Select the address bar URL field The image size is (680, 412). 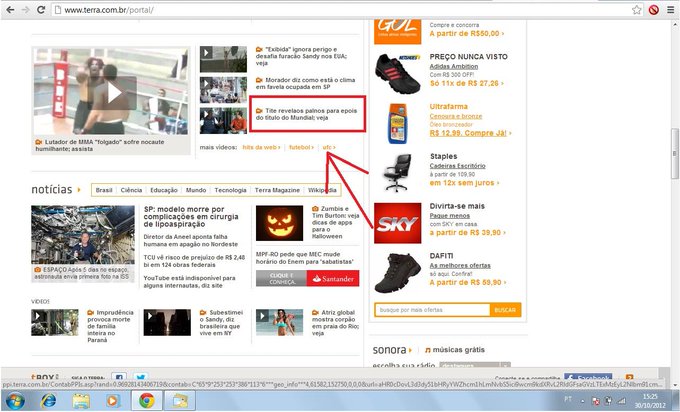click(x=341, y=10)
